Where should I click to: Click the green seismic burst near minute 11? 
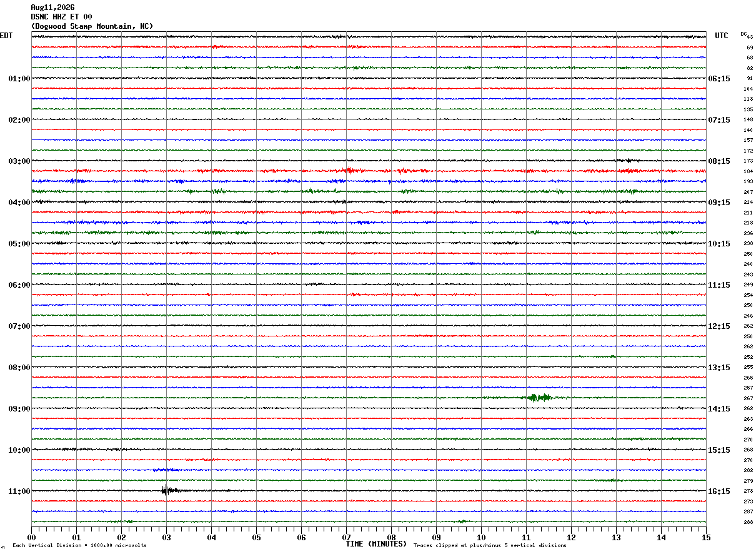(x=540, y=397)
